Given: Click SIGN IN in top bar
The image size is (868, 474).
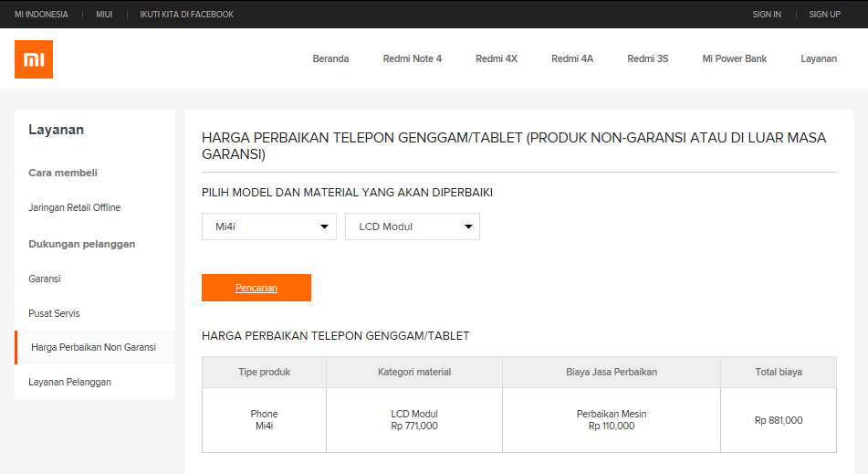Looking at the screenshot, I should [x=767, y=15].
